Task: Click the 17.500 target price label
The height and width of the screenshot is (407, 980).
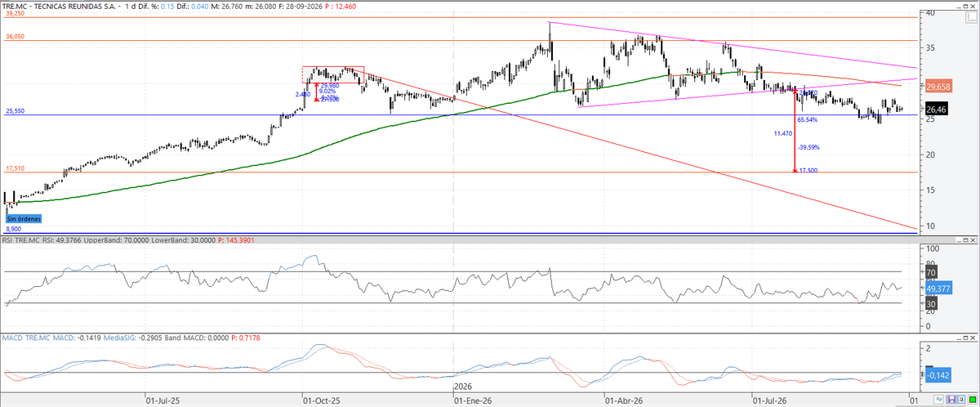Action: click(x=808, y=170)
